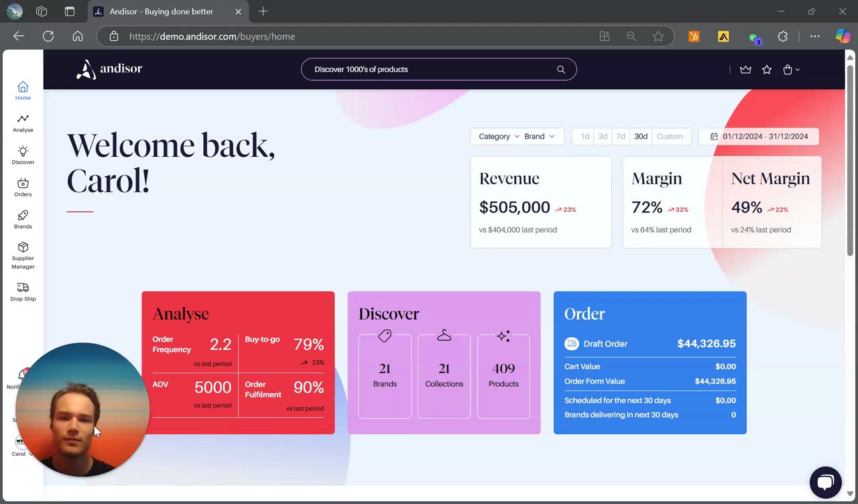Image resolution: width=858 pixels, height=504 pixels.
Task: Open the crown icon in header
Action: tap(745, 69)
